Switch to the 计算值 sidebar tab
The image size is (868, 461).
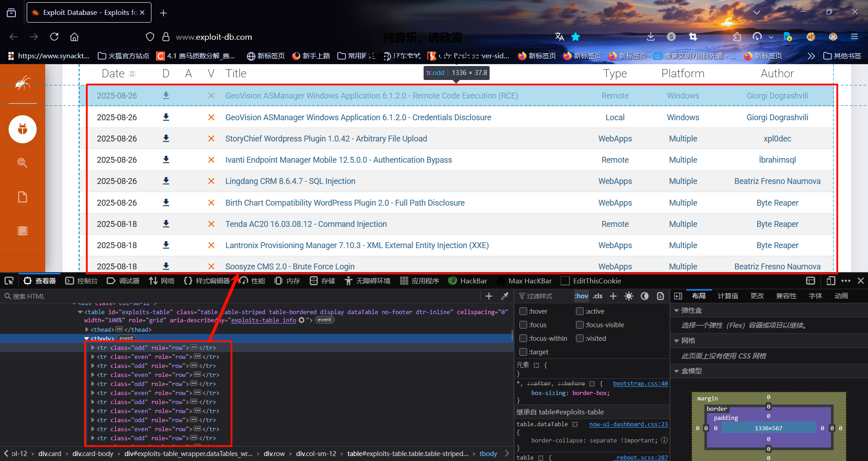click(x=728, y=296)
